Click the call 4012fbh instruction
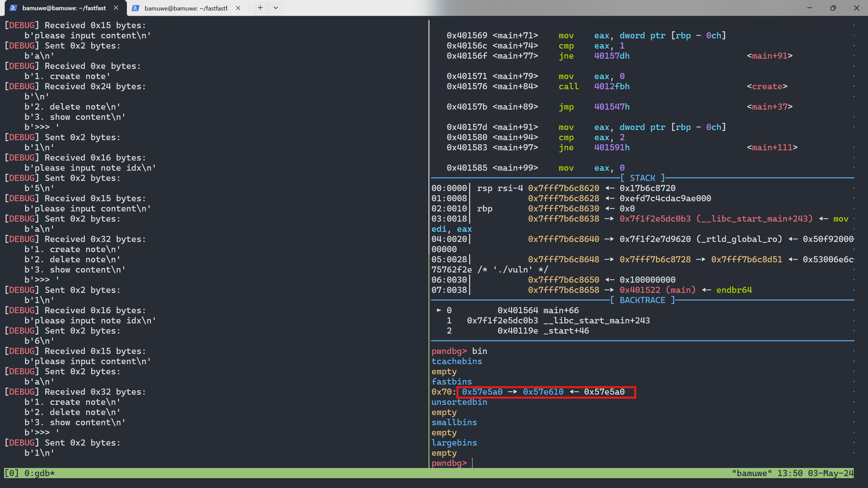868x488 pixels. (x=594, y=86)
